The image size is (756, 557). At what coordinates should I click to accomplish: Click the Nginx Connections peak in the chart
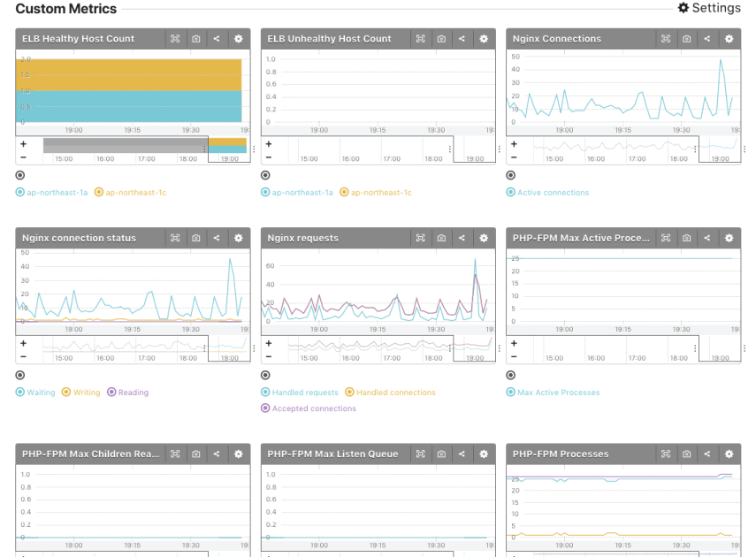click(x=722, y=60)
